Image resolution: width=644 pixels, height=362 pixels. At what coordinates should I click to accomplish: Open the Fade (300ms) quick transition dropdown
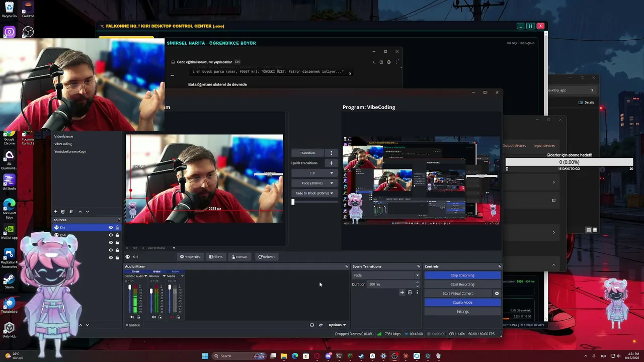pyautogui.click(x=331, y=183)
